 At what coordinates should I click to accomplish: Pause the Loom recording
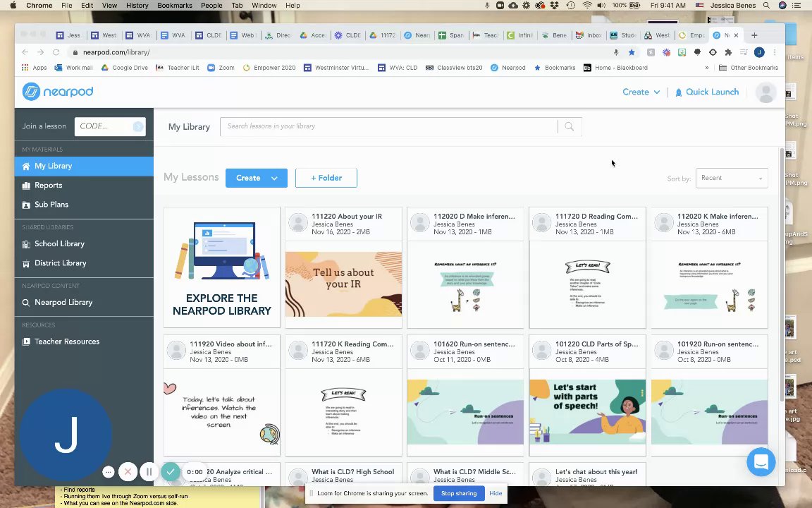coord(149,472)
